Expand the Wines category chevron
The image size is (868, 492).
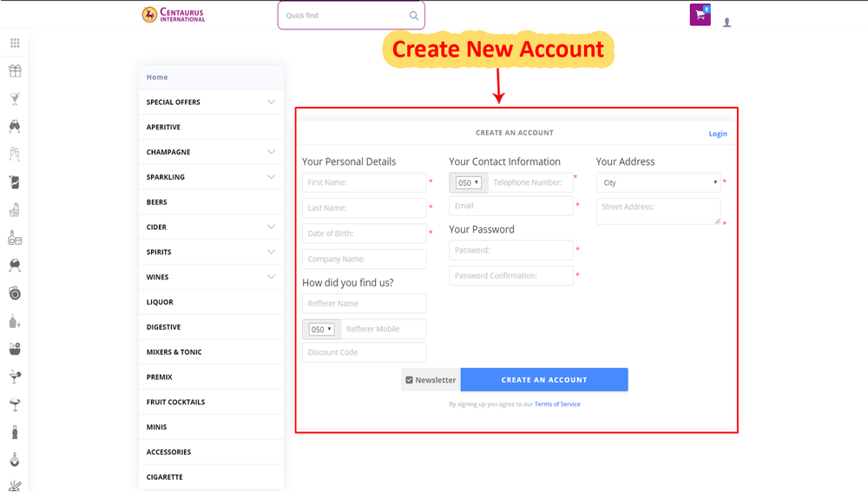[271, 277]
